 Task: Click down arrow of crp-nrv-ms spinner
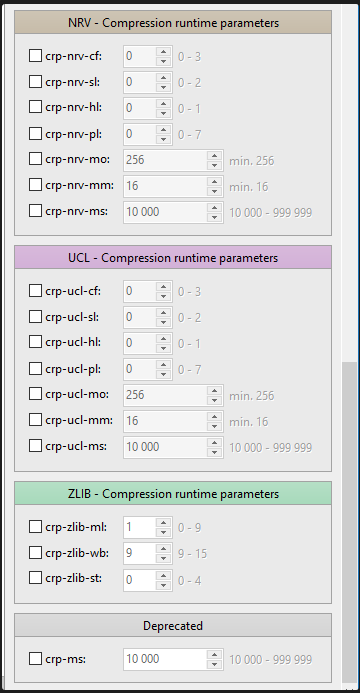[x=215, y=217]
